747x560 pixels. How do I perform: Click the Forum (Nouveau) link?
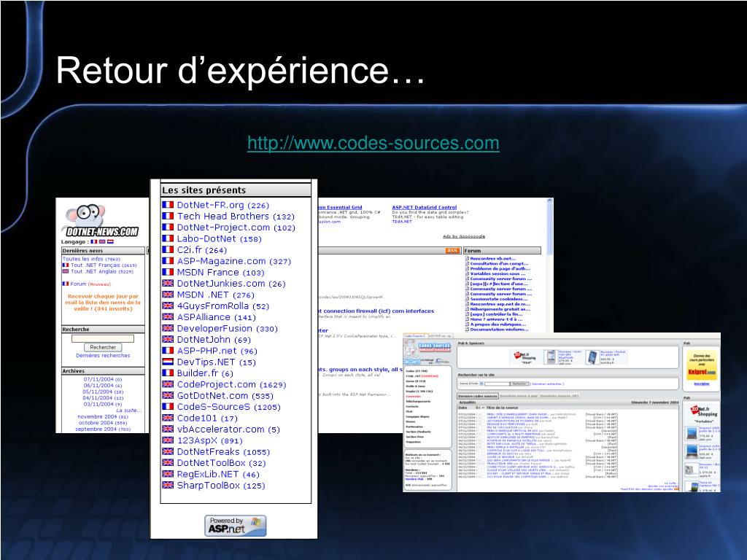tap(90, 284)
